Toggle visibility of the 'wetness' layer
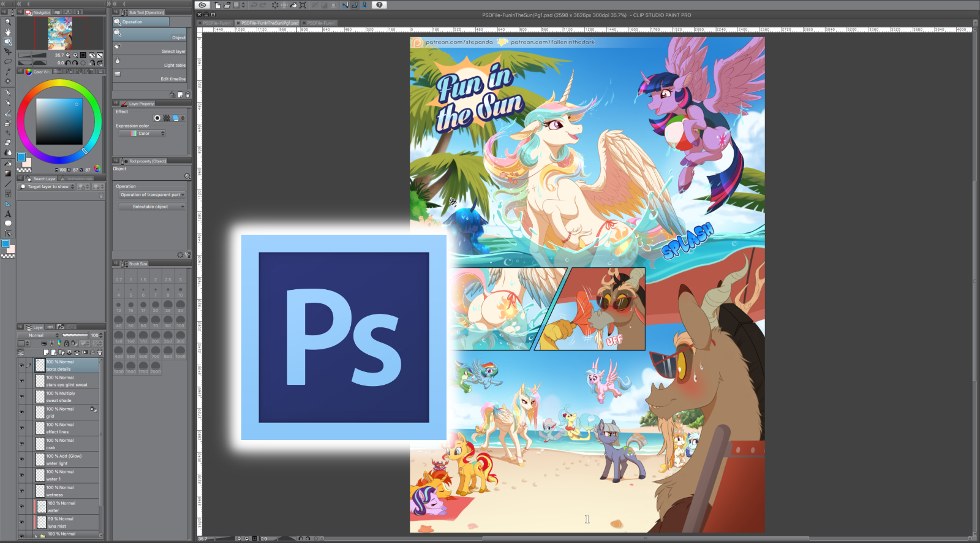The width and height of the screenshot is (980, 543). coord(21,491)
